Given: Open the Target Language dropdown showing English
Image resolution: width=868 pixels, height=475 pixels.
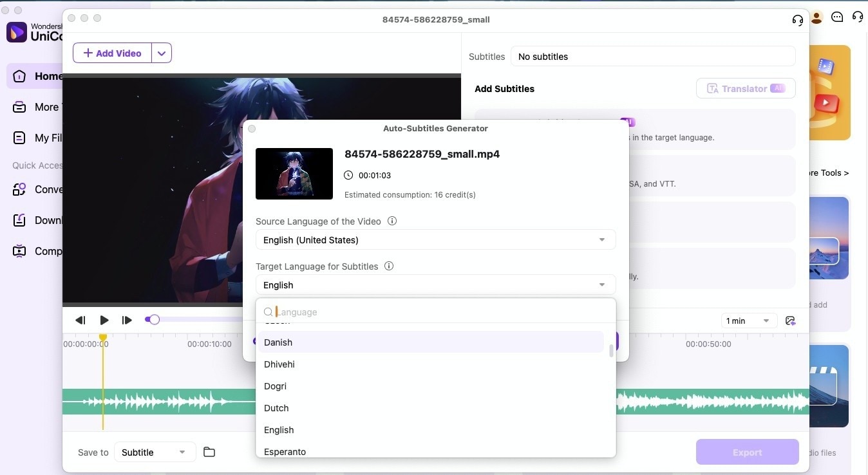Looking at the screenshot, I should pyautogui.click(x=435, y=284).
